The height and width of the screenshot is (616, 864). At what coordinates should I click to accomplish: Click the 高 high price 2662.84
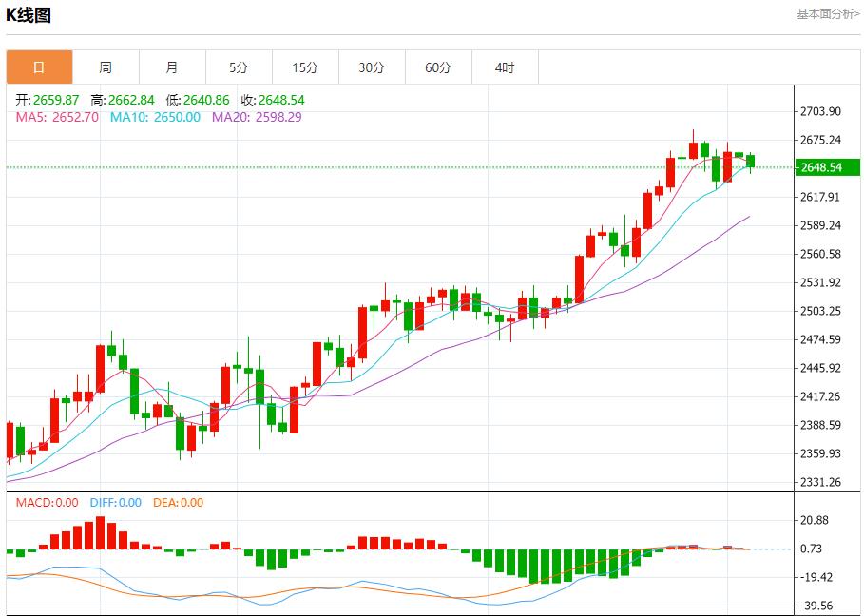tap(122, 100)
